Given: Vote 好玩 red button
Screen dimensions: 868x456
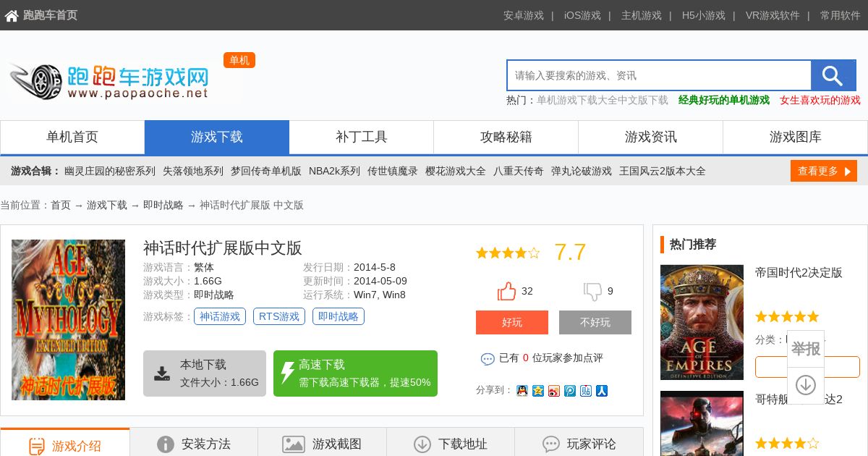Looking at the screenshot, I should [512, 322].
